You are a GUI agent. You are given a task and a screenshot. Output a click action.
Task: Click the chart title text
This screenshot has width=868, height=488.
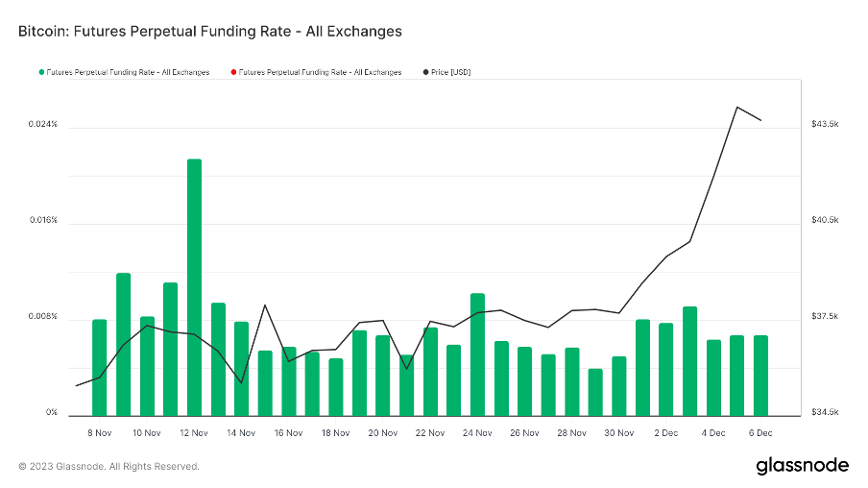(209, 31)
